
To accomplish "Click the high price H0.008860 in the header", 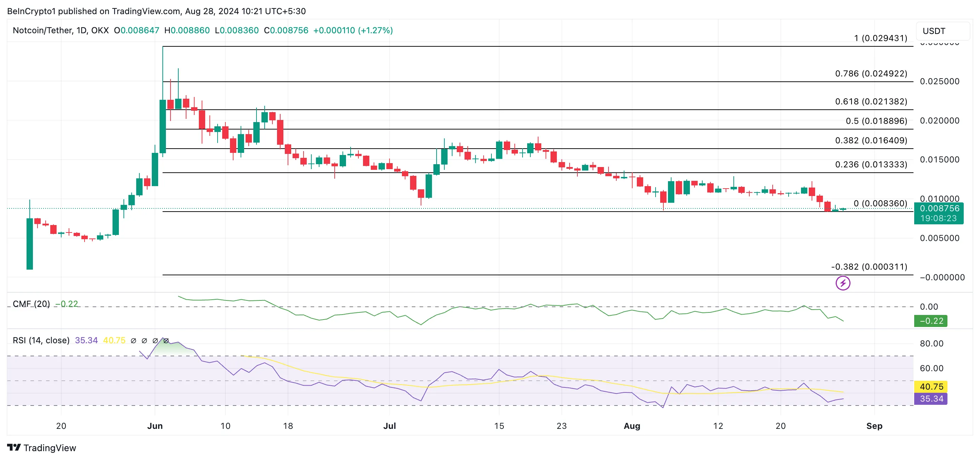I will click(187, 30).
